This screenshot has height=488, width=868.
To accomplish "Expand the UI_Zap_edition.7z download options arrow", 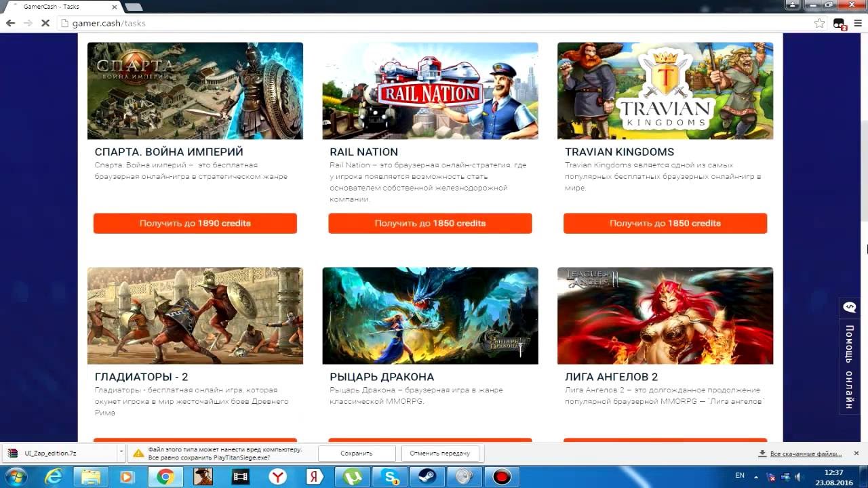I will 121,453.
